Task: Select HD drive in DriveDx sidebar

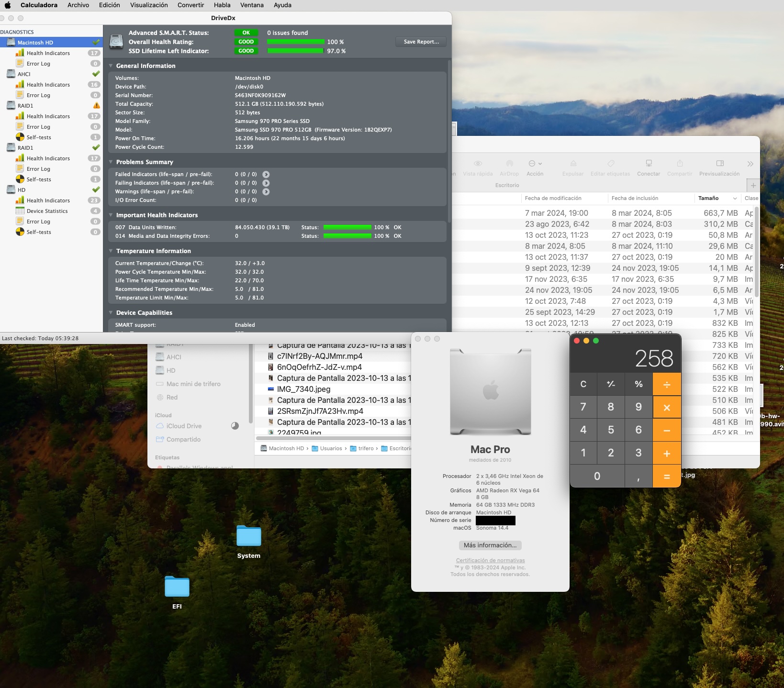Action: [x=51, y=190]
